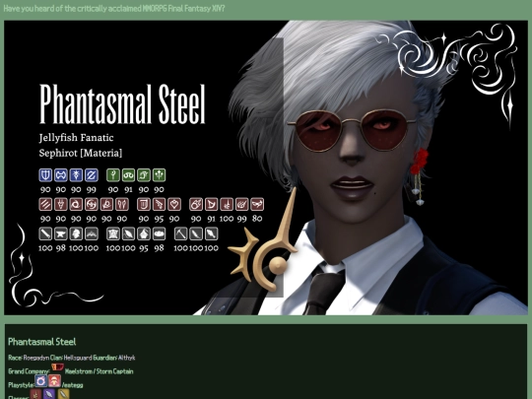Select the Scholar job icon at level 91
Image resolution: width=532 pixels, height=399 pixels.
129,175
